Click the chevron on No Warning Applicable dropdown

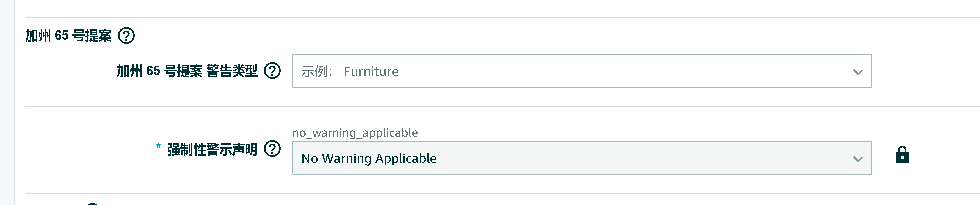click(x=858, y=159)
